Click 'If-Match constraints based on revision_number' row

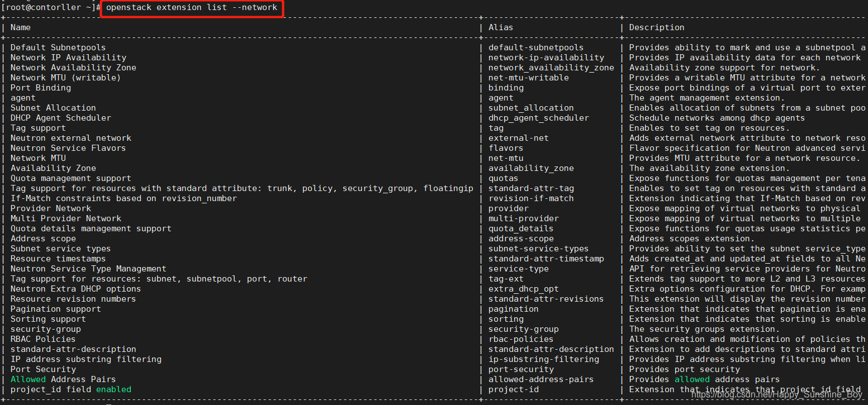coord(124,198)
